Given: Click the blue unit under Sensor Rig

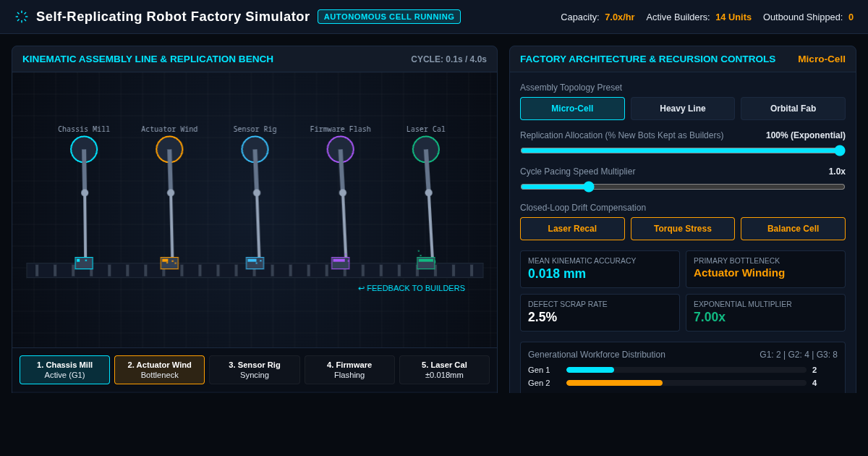Looking at the screenshot, I should coord(255,263).
